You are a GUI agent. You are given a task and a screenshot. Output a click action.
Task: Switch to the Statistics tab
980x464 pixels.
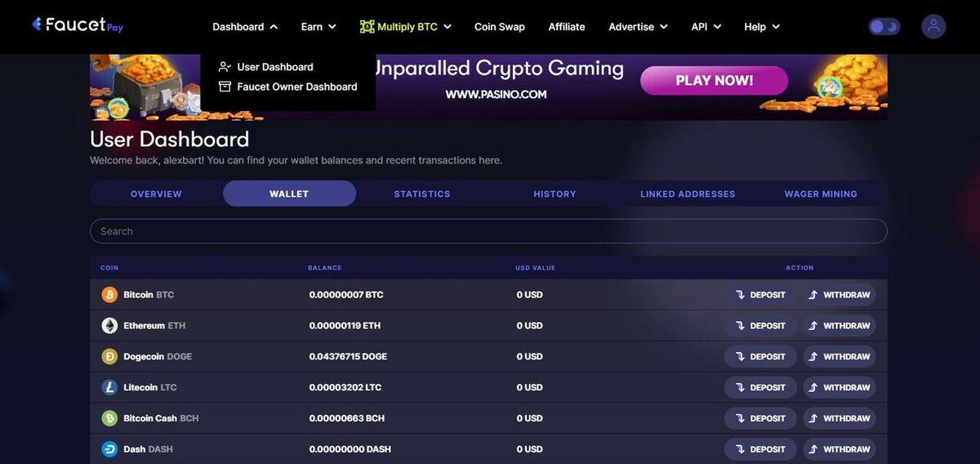[x=422, y=194]
